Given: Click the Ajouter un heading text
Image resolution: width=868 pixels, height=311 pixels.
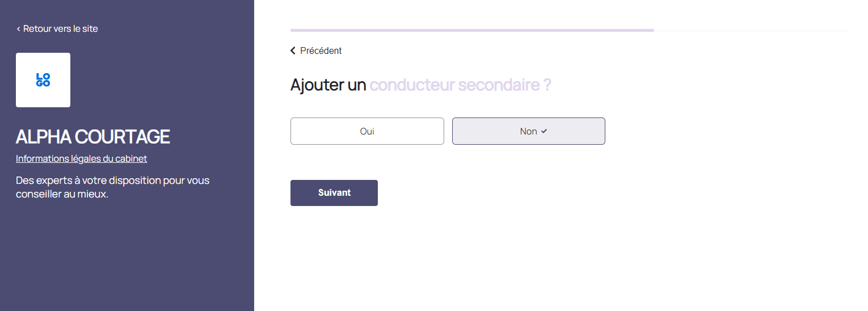Looking at the screenshot, I should coord(328,85).
